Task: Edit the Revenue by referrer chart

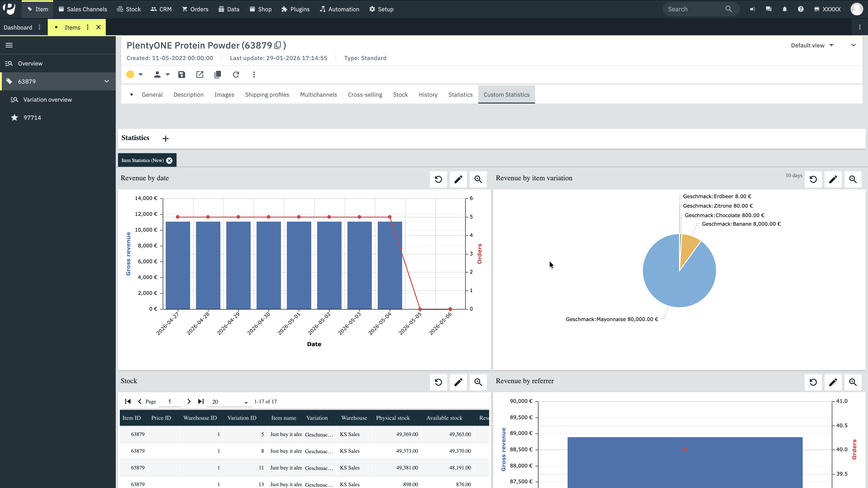Action: click(833, 382)
